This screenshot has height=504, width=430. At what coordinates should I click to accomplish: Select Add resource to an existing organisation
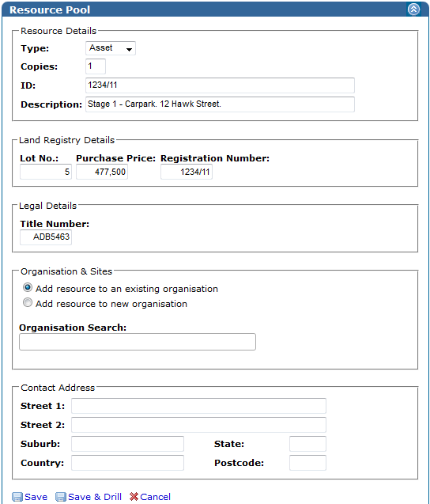click(x=28, y=287)
